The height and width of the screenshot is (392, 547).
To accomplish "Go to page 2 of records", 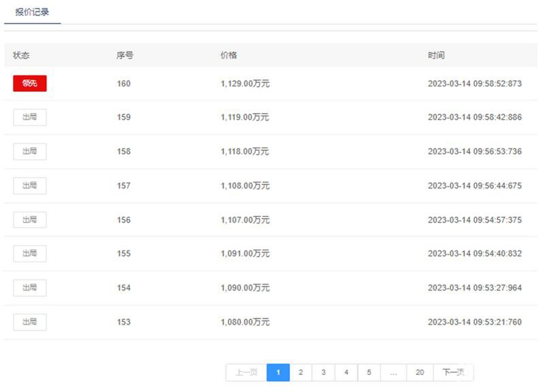I will point(301,372).
